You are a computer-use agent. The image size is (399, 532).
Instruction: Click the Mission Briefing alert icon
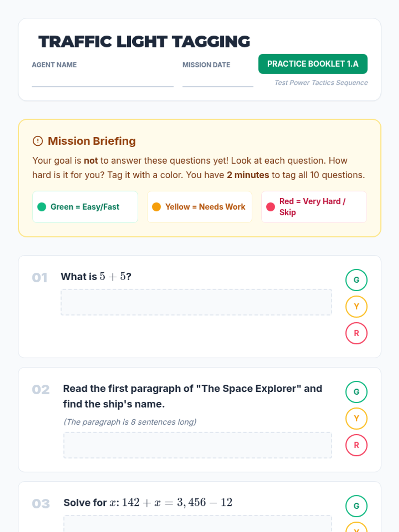(x=38, y=141)
